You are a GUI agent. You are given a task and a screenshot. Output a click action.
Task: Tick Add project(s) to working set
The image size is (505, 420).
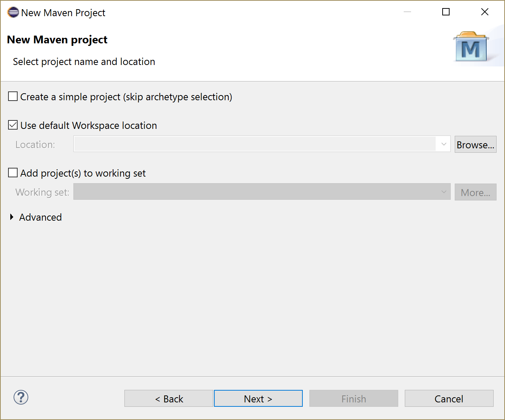[13, 173]
